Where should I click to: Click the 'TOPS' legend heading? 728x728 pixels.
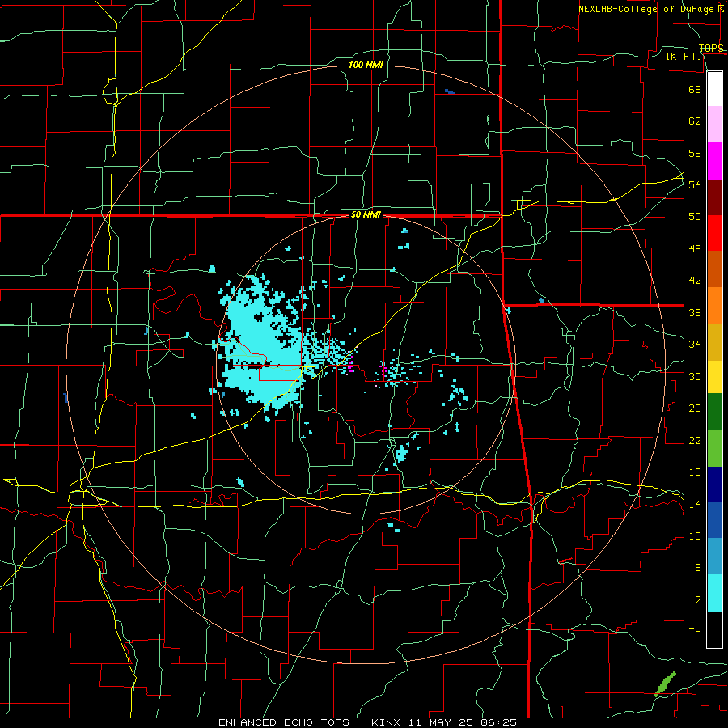711,48
